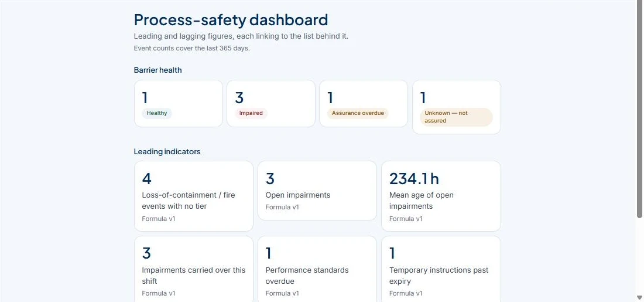This screenshot has width=644, height=302.
Task: Click the Process-safety dashboard heading
Action: (231, 20)
